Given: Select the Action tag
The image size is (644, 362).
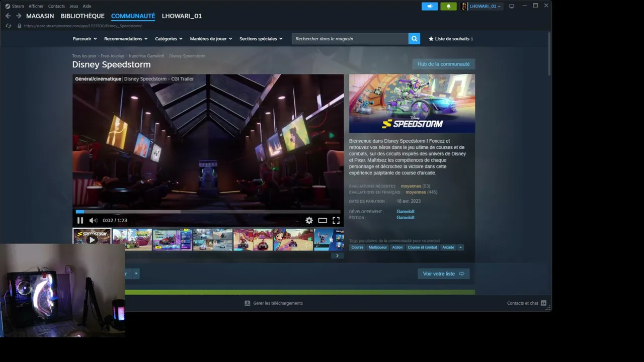Looking at the screenshot, I should click(x=397, y=247).
